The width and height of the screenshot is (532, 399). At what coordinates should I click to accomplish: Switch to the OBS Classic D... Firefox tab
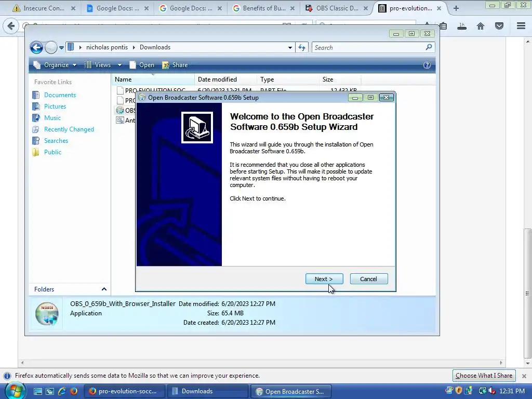[337, 8]
